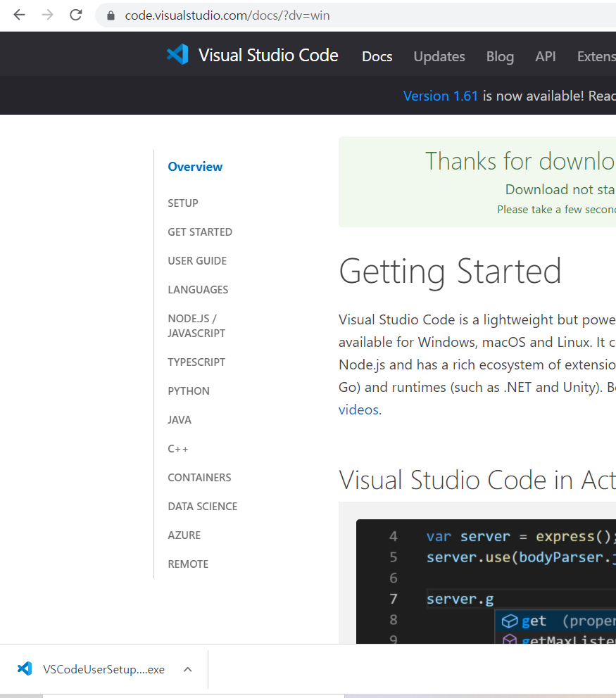Open the Docs nav tab
Screen dimensions: 616x698
(x=377, y=56)
